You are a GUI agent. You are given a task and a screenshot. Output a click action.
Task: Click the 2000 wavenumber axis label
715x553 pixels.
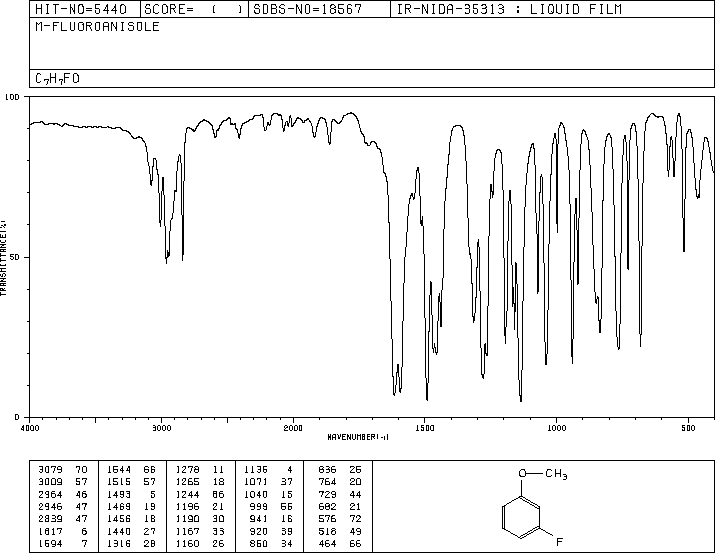293,428
